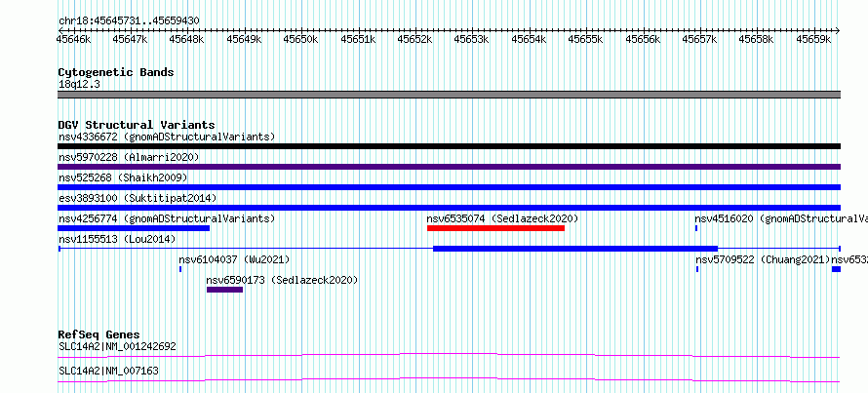Click the nsv6590173 (Sedlazeck2020) label

point(282,280)
